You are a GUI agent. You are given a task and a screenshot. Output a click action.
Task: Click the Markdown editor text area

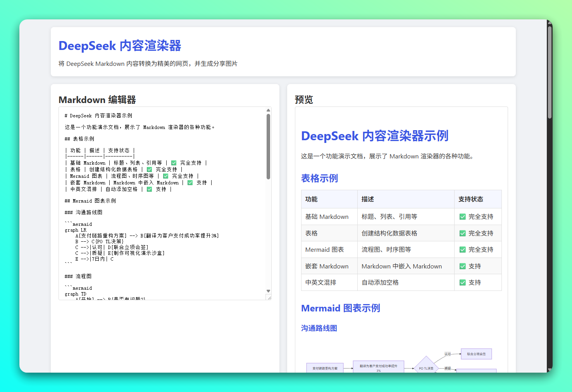(165, 203)
